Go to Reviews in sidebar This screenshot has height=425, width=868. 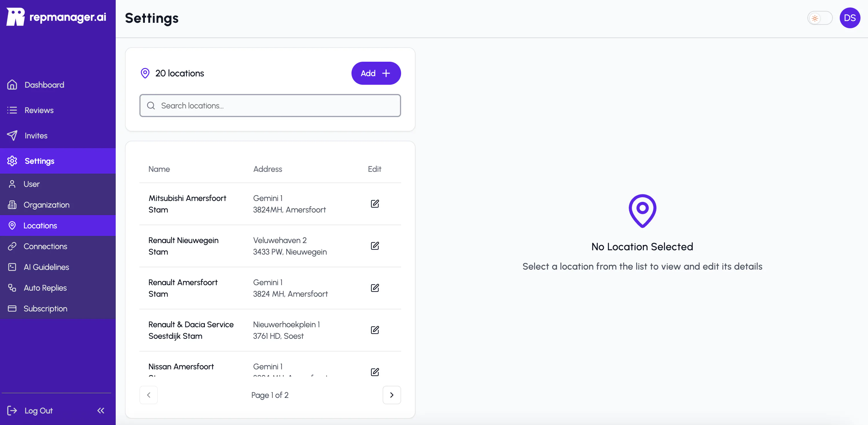point(58,110)
